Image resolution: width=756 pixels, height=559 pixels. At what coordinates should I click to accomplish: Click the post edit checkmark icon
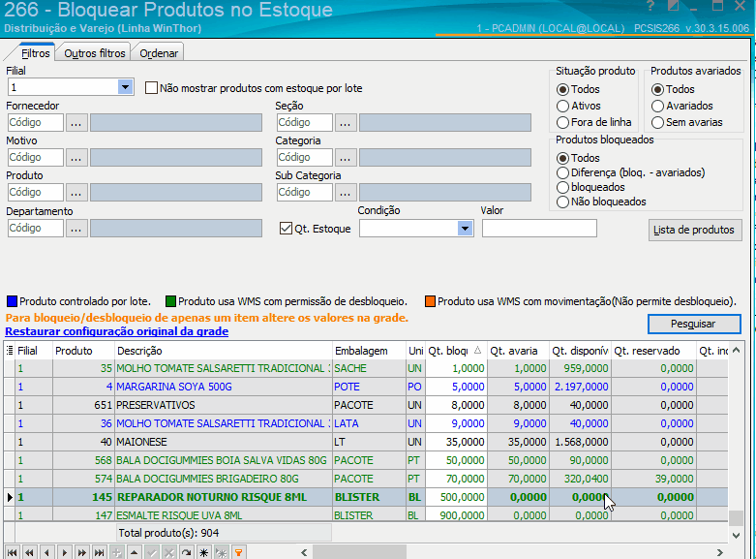coord(151,553)
